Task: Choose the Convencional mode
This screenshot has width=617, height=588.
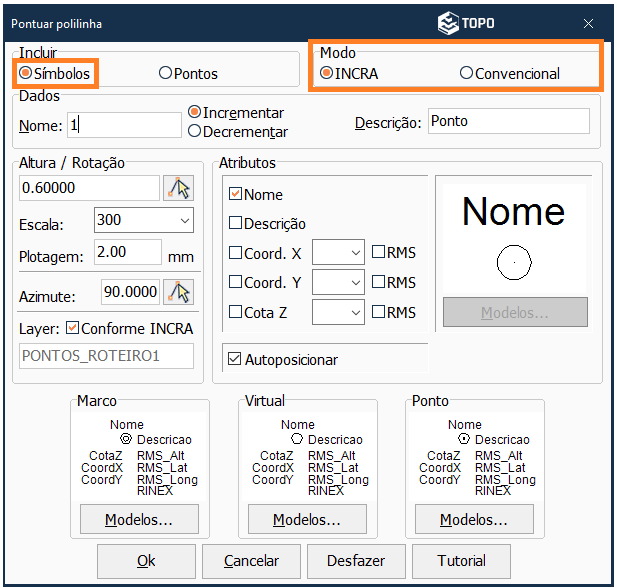Action: point(466,74)
